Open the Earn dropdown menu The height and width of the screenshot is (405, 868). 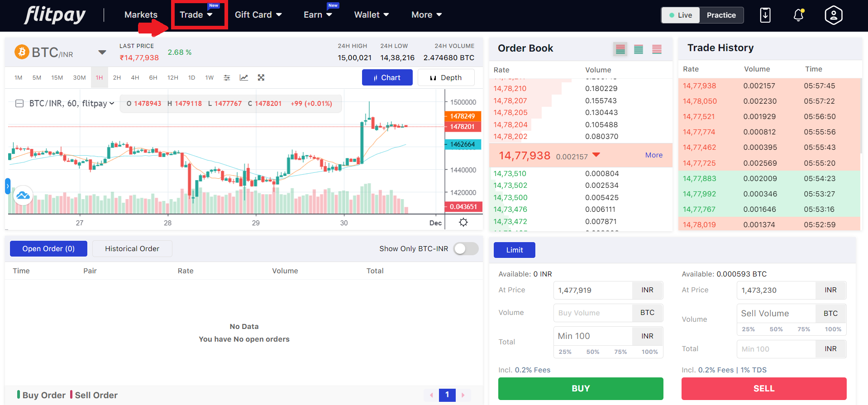[x=318, y=15]
